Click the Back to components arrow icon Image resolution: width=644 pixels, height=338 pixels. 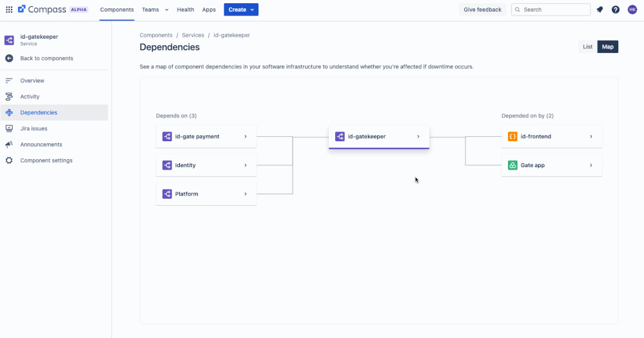pyautogui.click(x=9, y=59)
